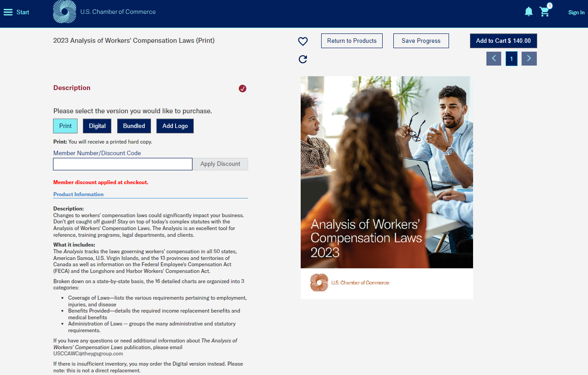This screenshot has height=375, width=588.
Task: Click the Product Information heading
Action: [x=78, y=194]
